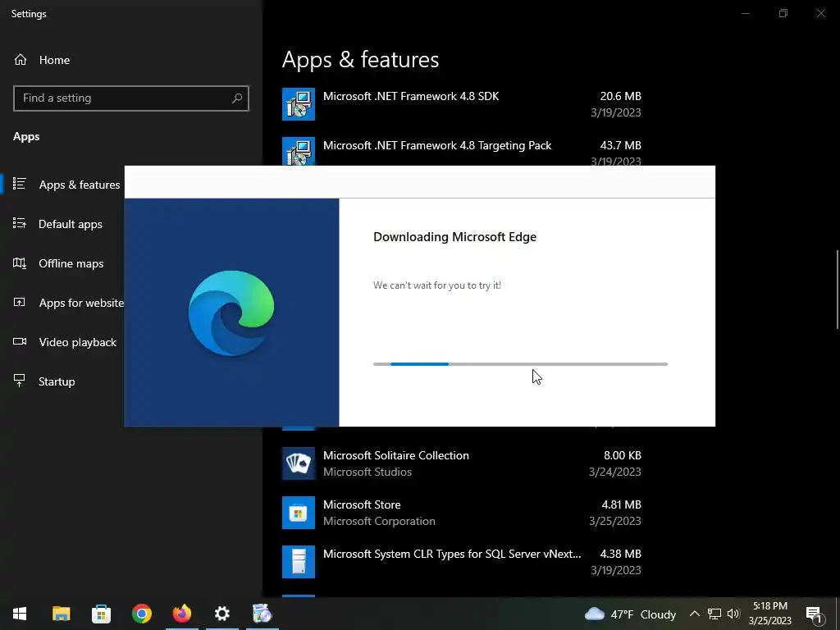This screenshot has width=840, height=630.
Task: Select Microsoft System CLR Types for SQL Server entry
Action: (x=461, y=562)
